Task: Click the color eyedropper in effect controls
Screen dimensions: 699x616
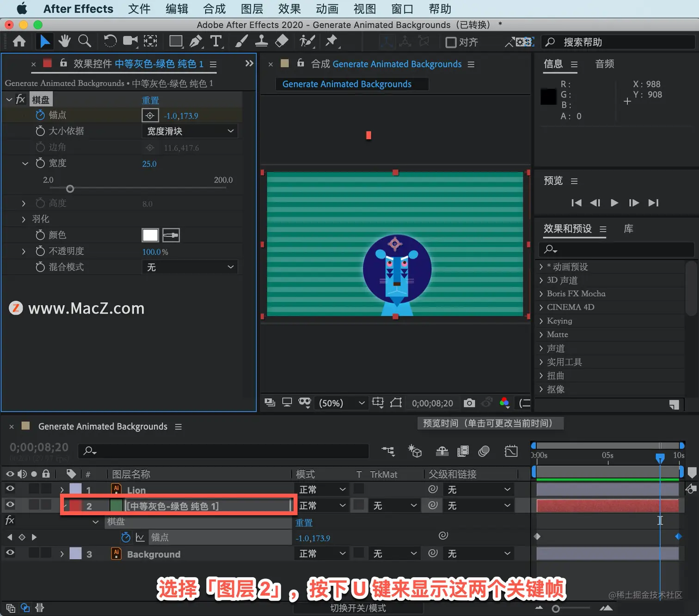Action: (x=171, y=235)
